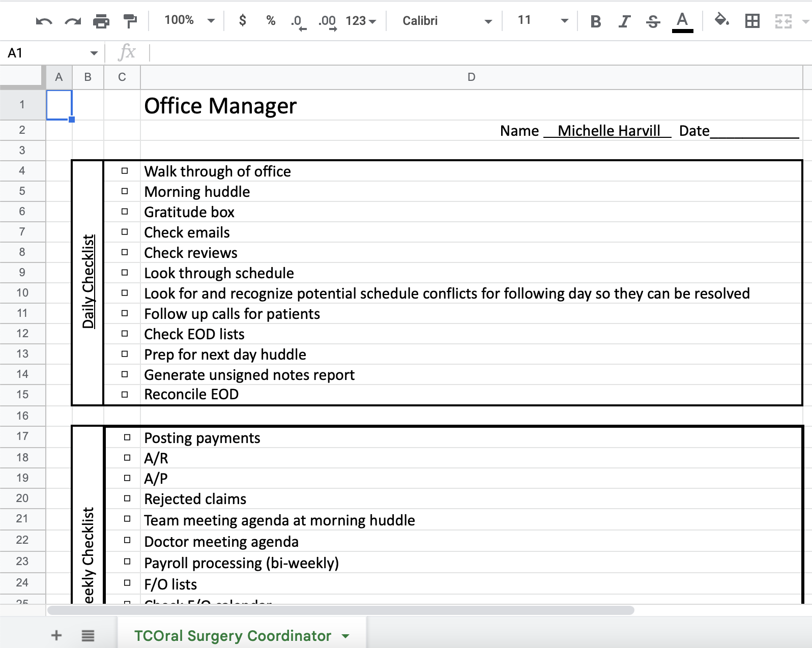
Task: Open the all sheets list icon
Action: [88, 635]
